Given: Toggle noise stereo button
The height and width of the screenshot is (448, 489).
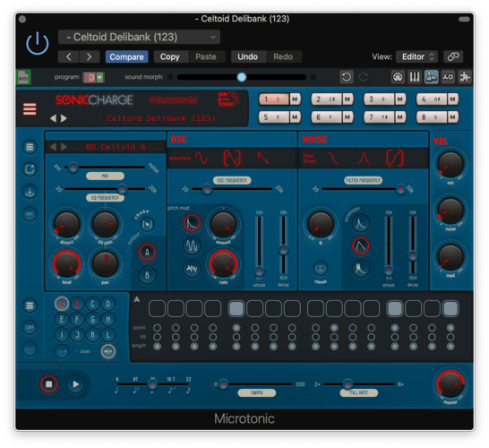Looking at the screenshot, I should pos(321,268).
